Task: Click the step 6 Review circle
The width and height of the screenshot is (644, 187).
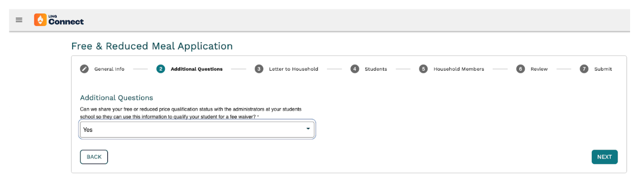Action: pyautogui.click(x=520, y=69)
